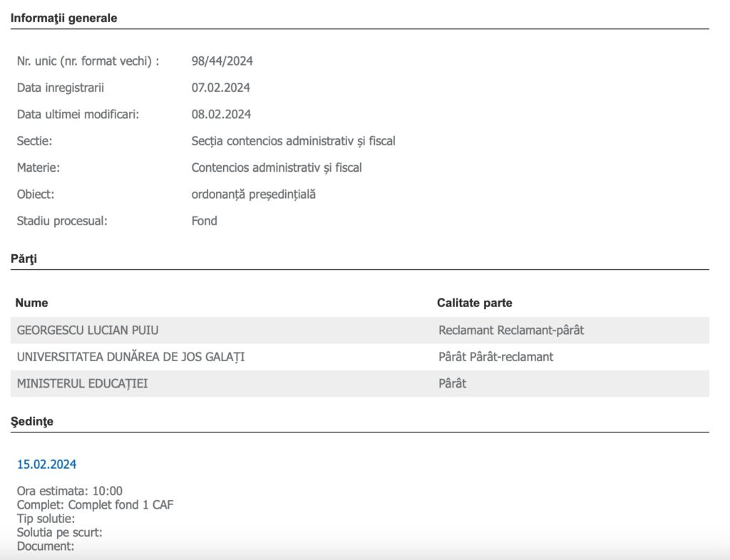Click the Ședințe section heading
Screen dimensions: 730x560
point(32,422)
